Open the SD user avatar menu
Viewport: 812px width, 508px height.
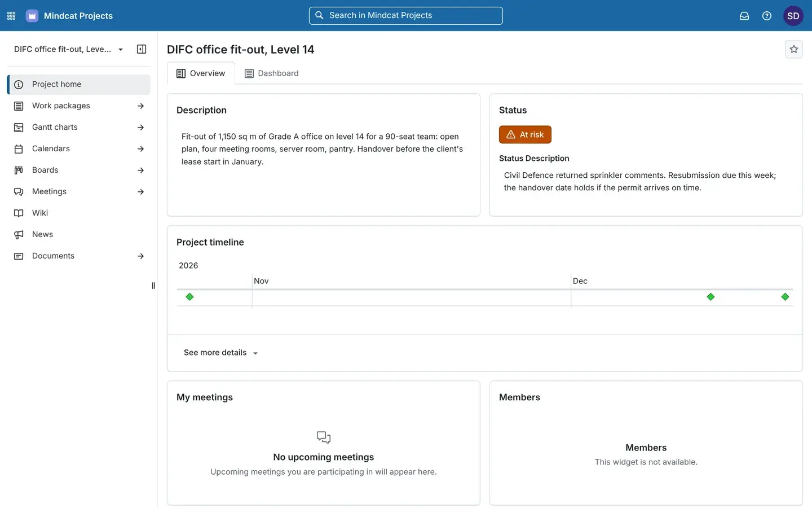tap(793, 16)
